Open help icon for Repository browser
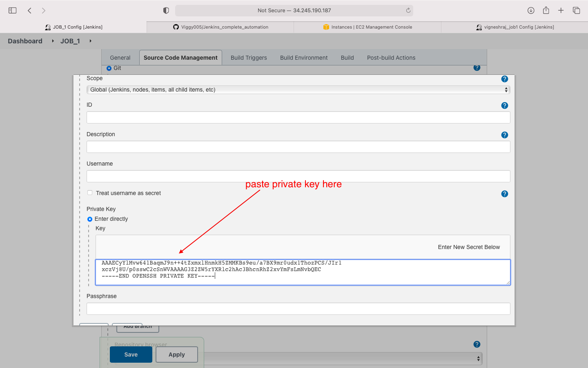The height and width of the screenshot is (368, 588). click(477, 344)
